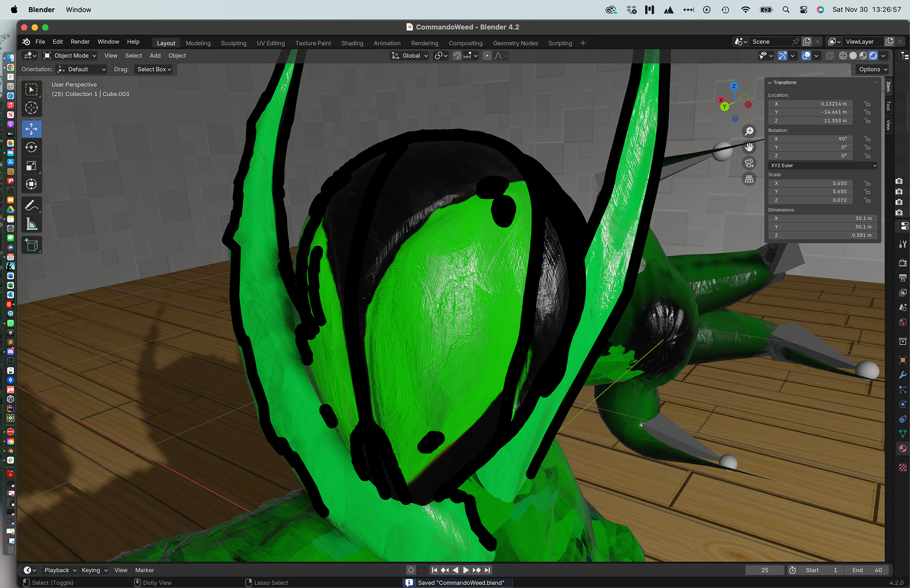The image size is (910, 588).
Task: Open the viewport shading options dropdown
Action: [x=883, y=56]
